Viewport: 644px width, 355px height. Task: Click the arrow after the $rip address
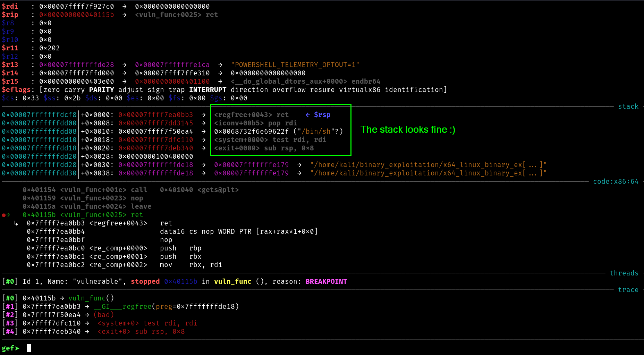[x=124, y=15]
